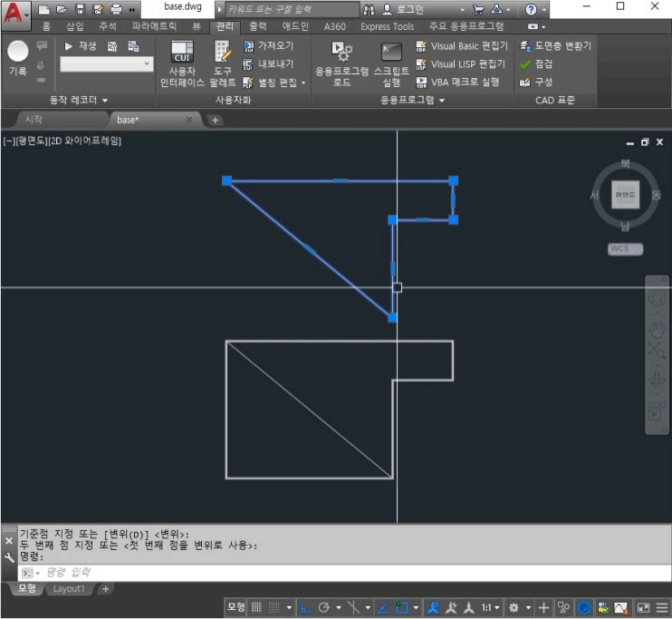Open the object snap settings dropdown arrow
Viewport: 672px width, 619px height.
(x=416, y=607)
